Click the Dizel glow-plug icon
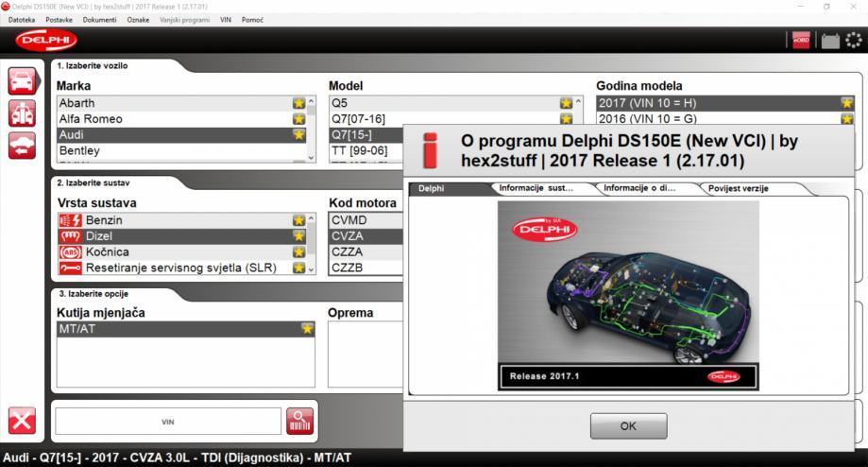The height and width of the screenshot is (467, 868). [70, 236]
